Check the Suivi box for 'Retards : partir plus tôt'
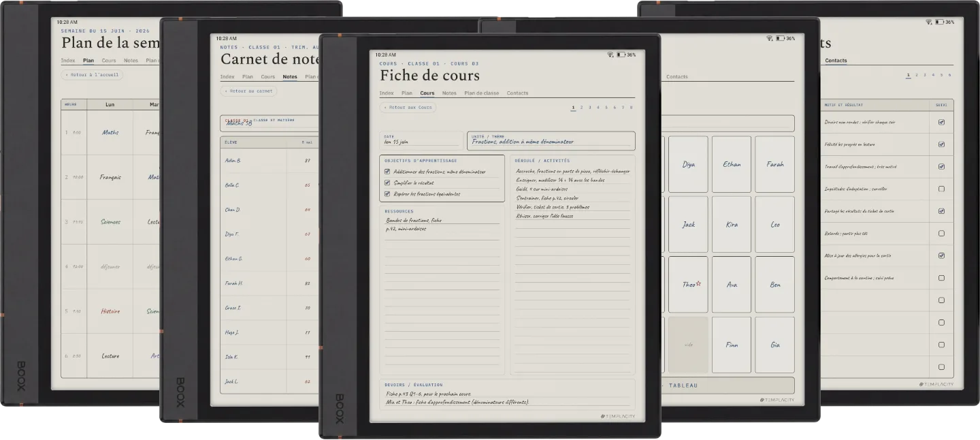Viewport: 980px width, 440px height. [941, 233]
